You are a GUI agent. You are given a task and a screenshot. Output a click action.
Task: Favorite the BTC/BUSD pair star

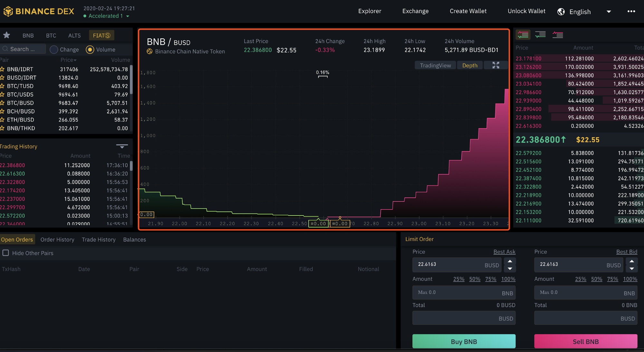2,103
